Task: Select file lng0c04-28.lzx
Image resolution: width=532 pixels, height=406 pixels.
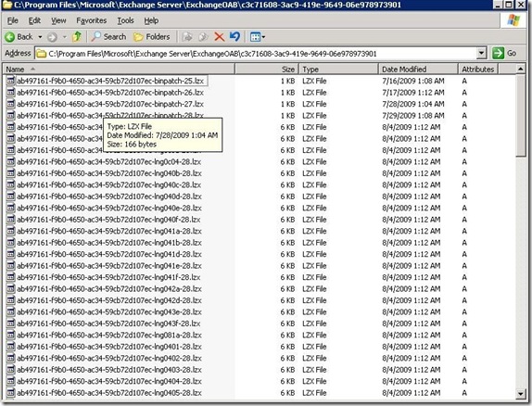Action: 109,161
